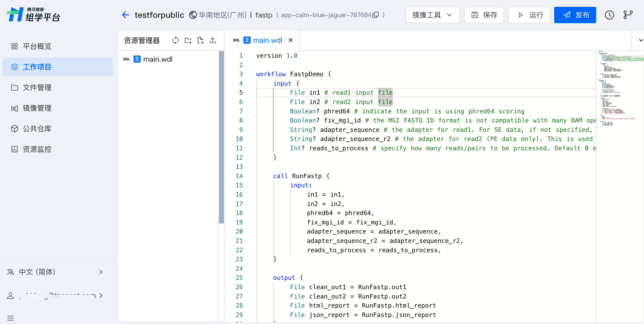The height and width of the screenshot is (324, 644).
Task: Click the 运行 run button
Action: 529,15
